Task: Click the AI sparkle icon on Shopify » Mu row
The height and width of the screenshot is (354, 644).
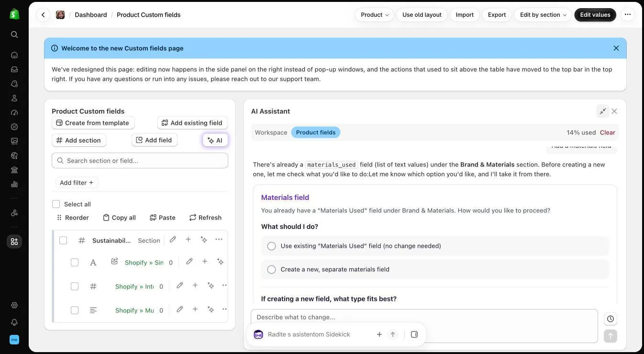Action: coord(211,309)
